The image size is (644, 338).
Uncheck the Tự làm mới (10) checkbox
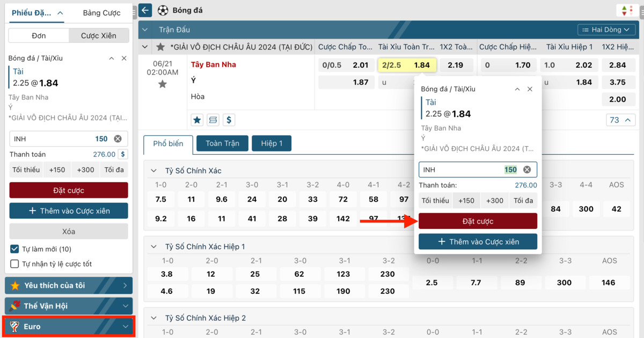(x=15, y=249)
